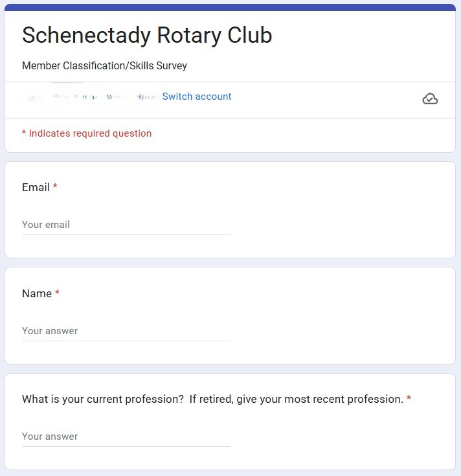Screen dimensions: 461x476
Task: Click the asterisk after the profession question
Action: [409, 398]
